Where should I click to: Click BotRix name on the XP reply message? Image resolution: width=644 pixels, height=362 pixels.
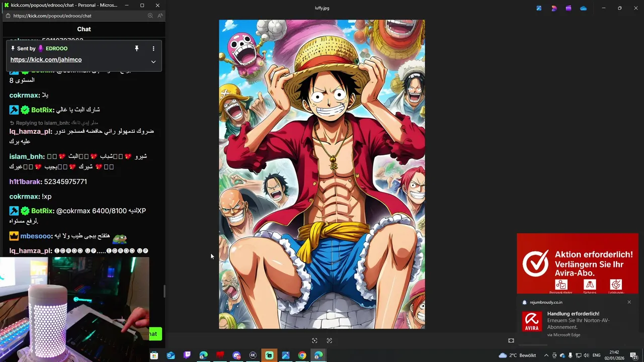click(42, 211)
